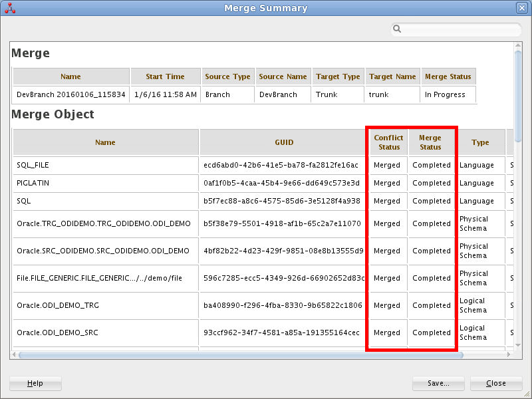This screenshot has width=532, height=399.
Task: Click the Save... button
Action: click(x=438, y=384)
